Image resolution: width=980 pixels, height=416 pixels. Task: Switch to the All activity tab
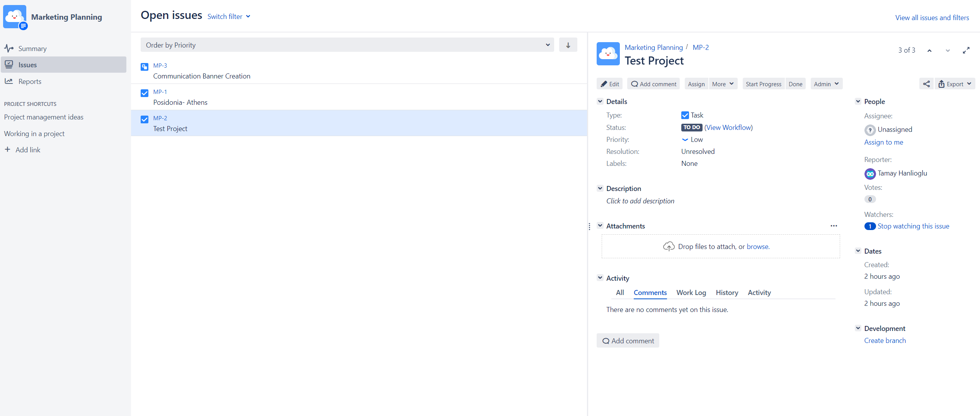click(620, 293)
